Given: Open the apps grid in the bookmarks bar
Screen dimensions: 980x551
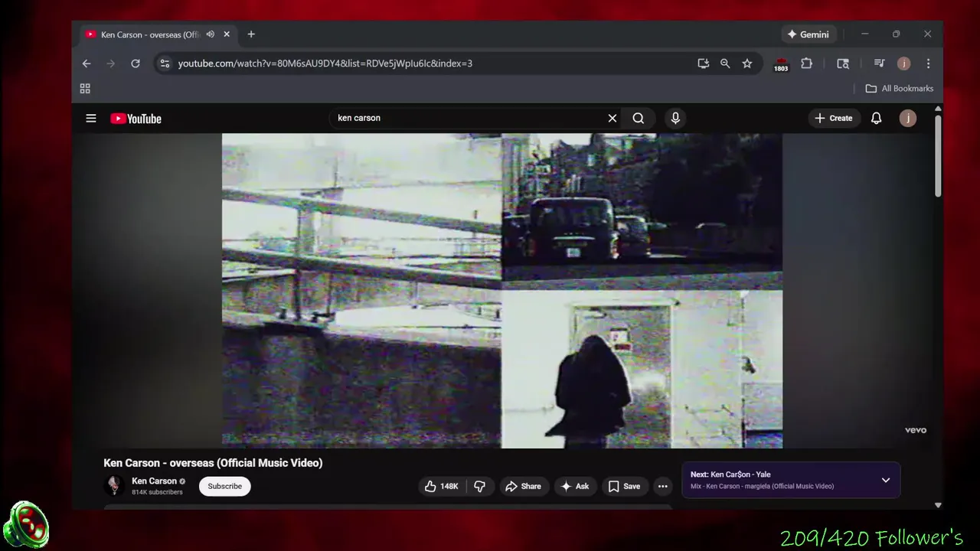Looking at the screenshot, I should [x=85, y=89].
